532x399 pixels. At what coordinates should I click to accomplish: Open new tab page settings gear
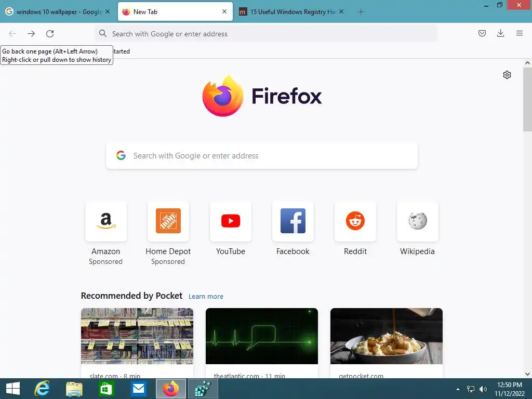click(507, 75)
